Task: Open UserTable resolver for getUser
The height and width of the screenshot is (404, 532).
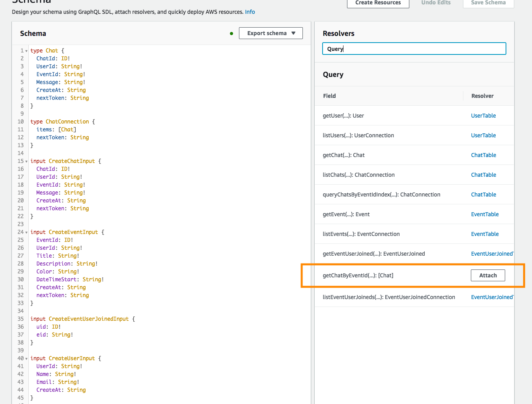Action: tap(483, 116)
